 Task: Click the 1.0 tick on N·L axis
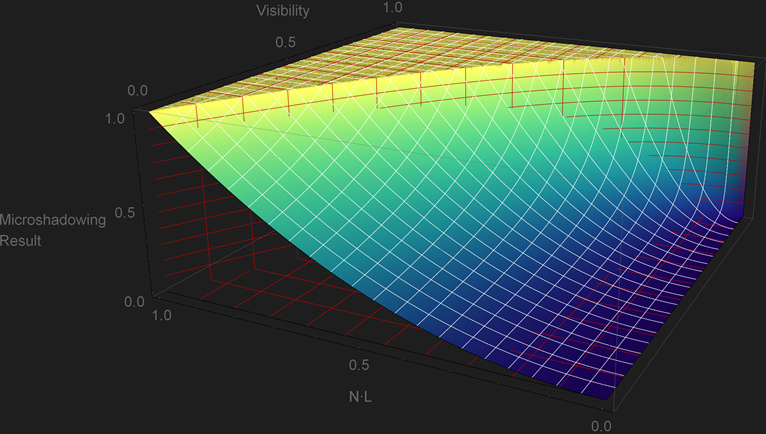(x=161, y=315)
